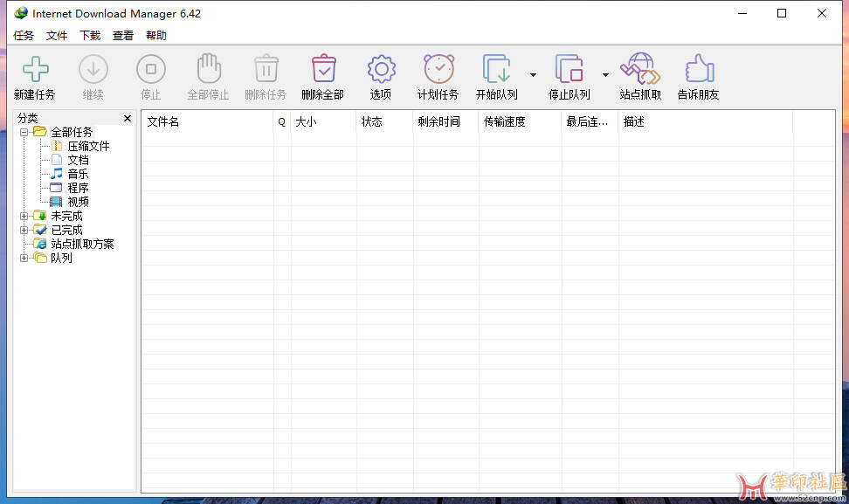Select 队列 tree label

click(x=61, y=259)
